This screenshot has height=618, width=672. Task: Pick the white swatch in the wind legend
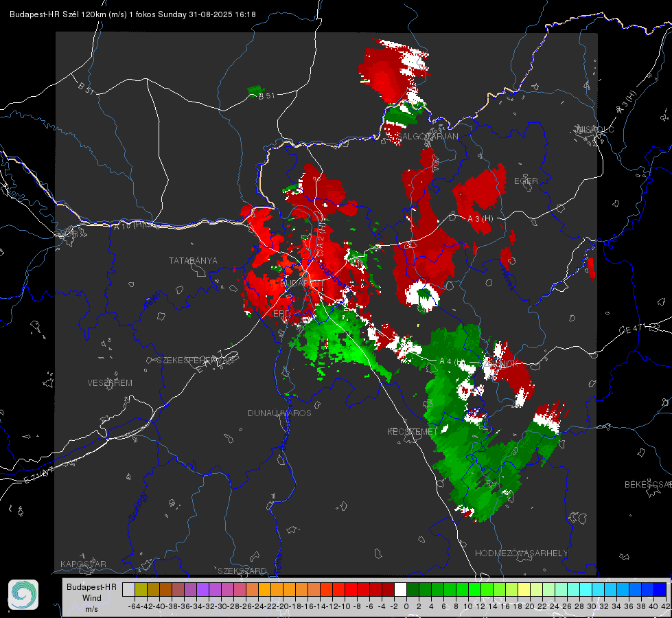pyautogui.click(x=400, y=589)
